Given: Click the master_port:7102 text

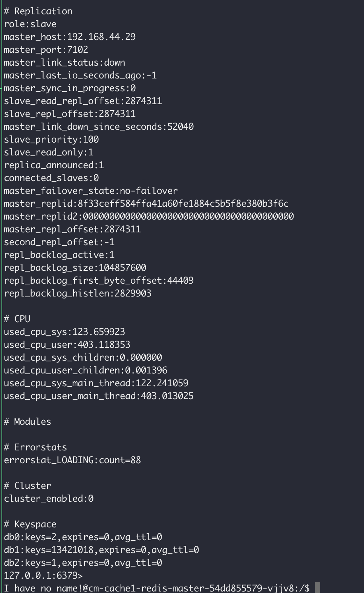Looking at the screenshot, I should [x=46, y=50].
